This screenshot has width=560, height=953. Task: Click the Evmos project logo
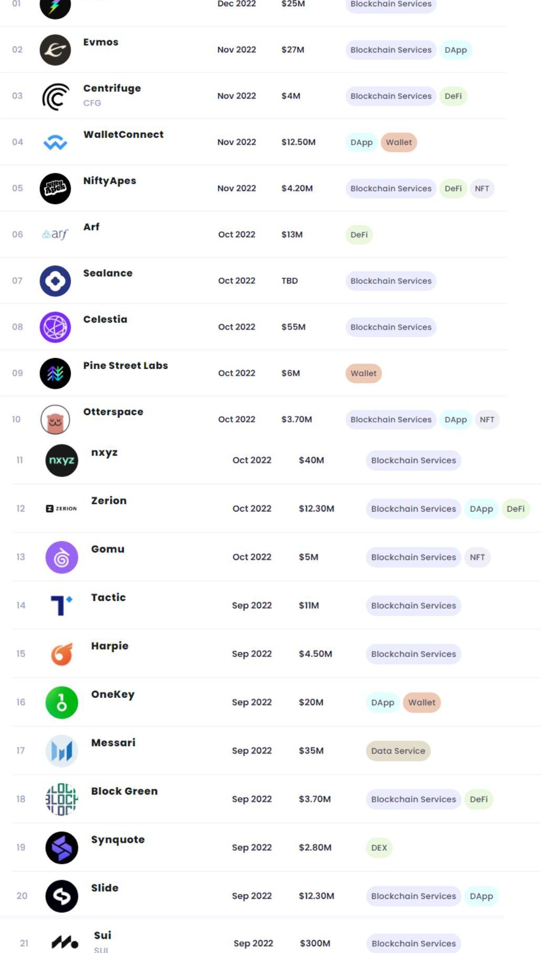click(55, 50)
